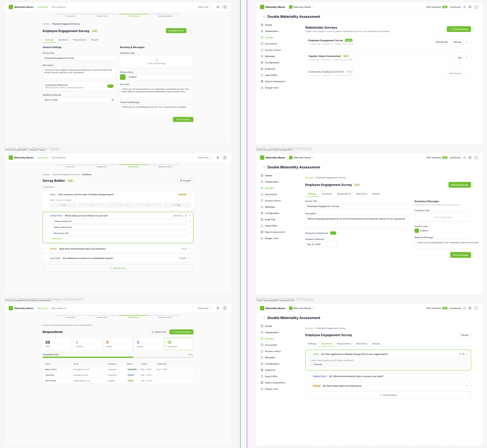Open Materiality Master dropdown in Stakeholder Surveys screen header

pos(302,7)
